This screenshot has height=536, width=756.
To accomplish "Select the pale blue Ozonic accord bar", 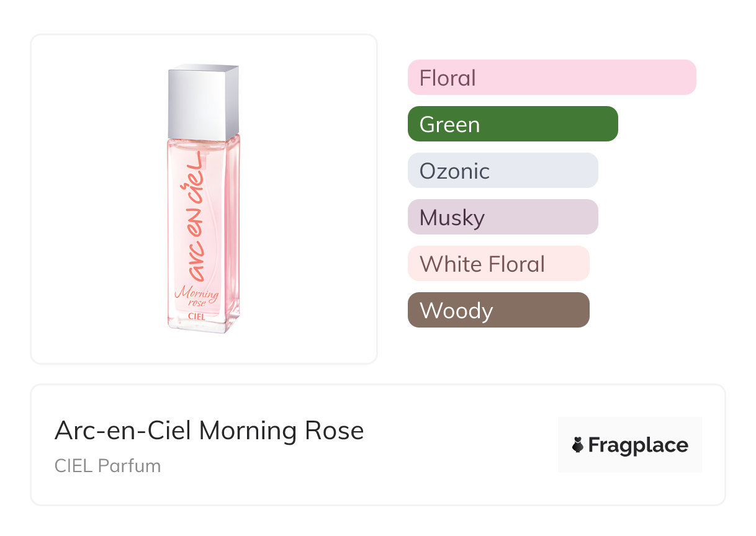I will pos(503,171).
